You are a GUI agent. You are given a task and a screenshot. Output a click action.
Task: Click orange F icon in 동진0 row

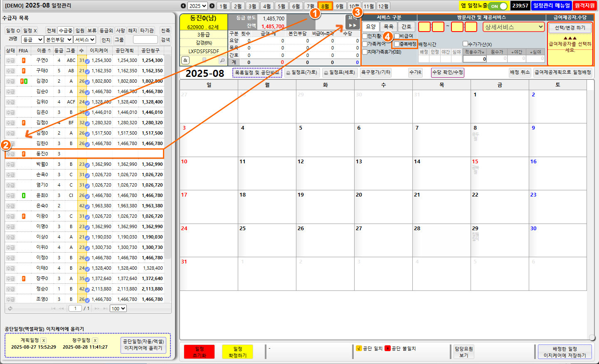[24, 154]
